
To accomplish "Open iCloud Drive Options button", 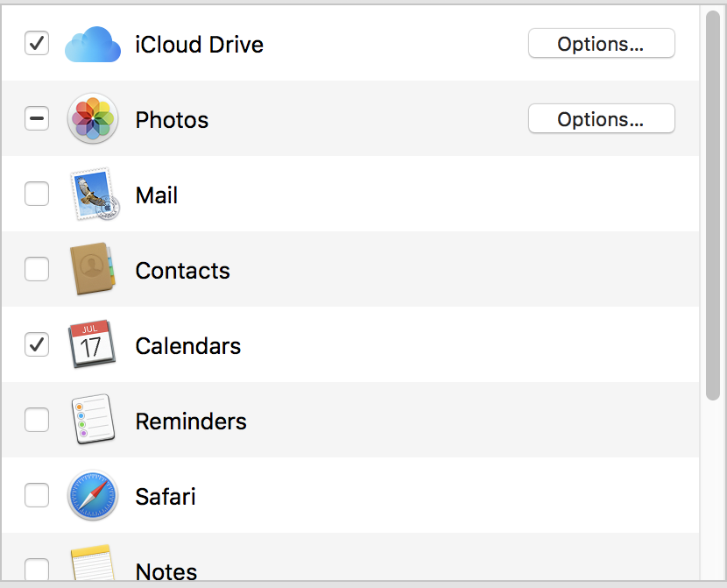I will 602,43.
